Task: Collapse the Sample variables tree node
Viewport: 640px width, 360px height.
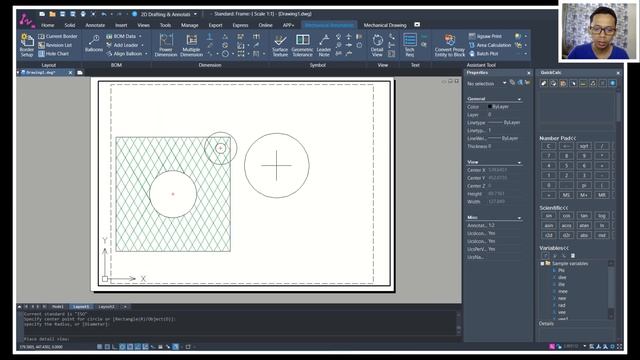Action: point(542,264)
